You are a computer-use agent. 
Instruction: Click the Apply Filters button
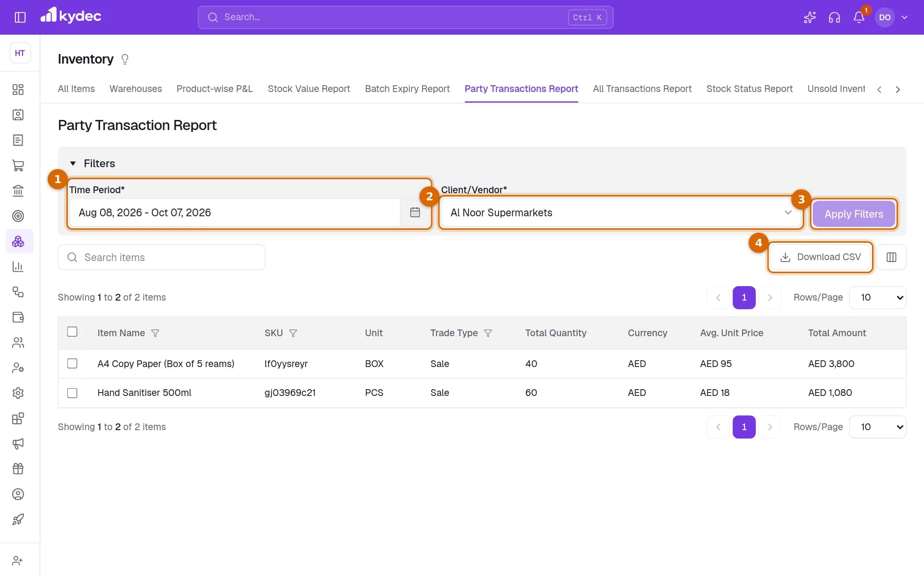pyautogui.click(x=854, y=214)
